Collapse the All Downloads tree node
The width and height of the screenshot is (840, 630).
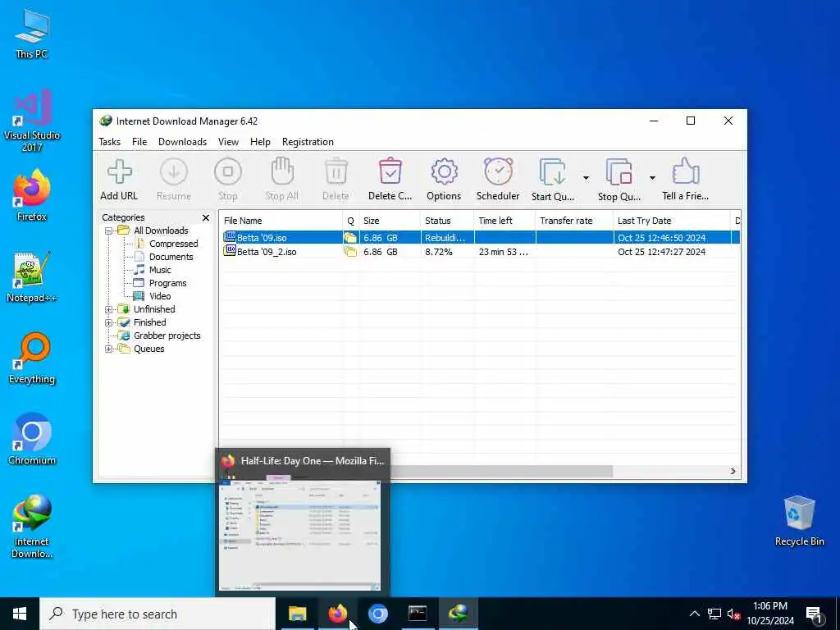109,231
